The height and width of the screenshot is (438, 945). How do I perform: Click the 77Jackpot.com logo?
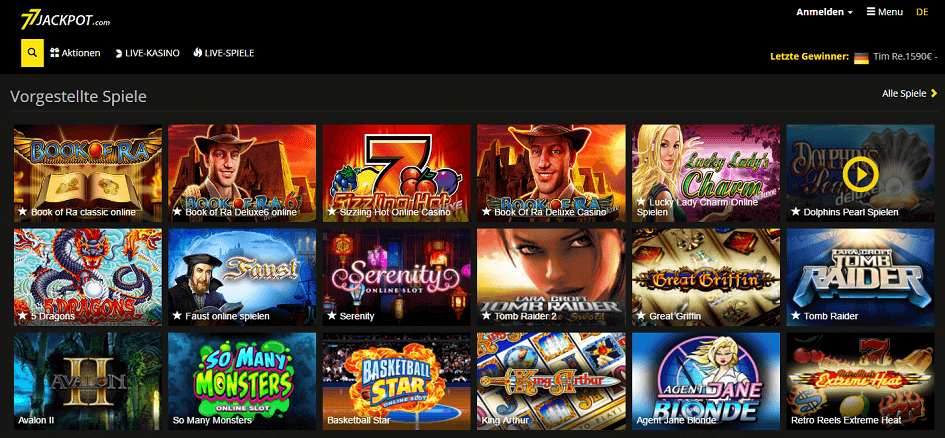pos(65,20)
